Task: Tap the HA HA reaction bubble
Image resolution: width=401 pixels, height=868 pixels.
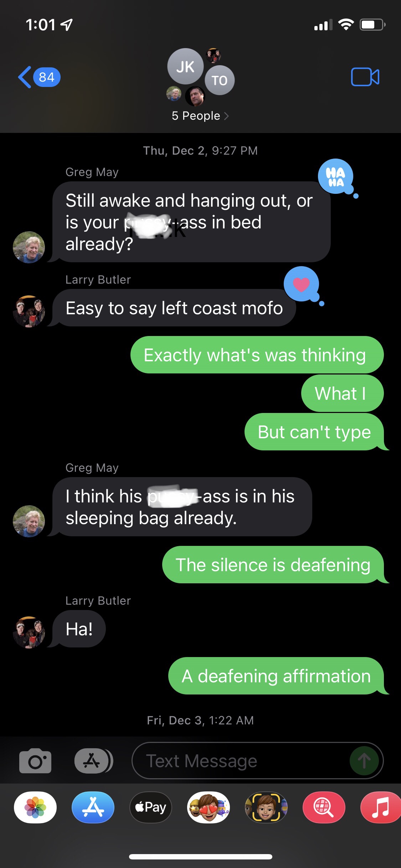Action: tap(336, 177)
